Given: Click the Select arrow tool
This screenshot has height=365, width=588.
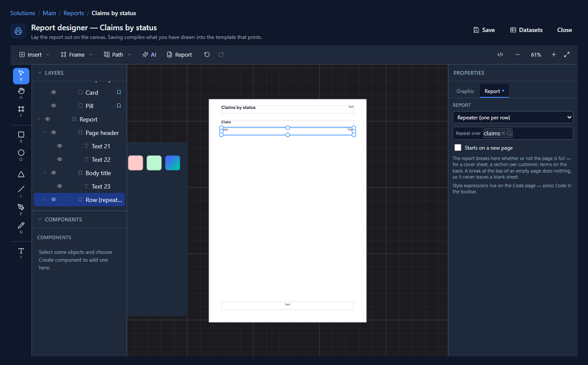Looking at the screenshot, I should pos(21,75).
